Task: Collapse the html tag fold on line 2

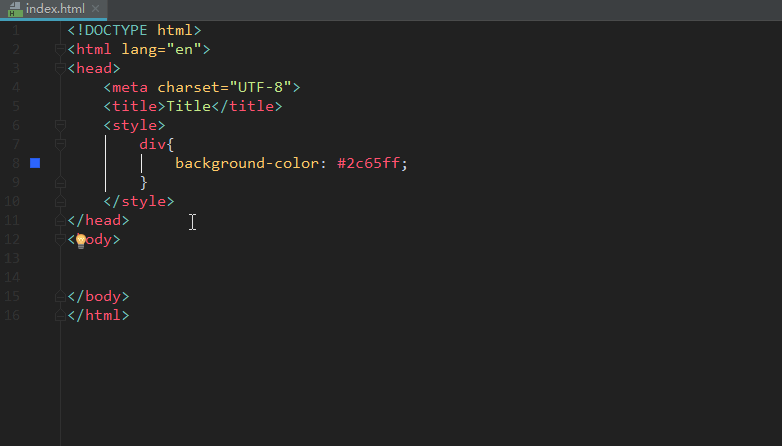Action: click(x=60, y=49)
